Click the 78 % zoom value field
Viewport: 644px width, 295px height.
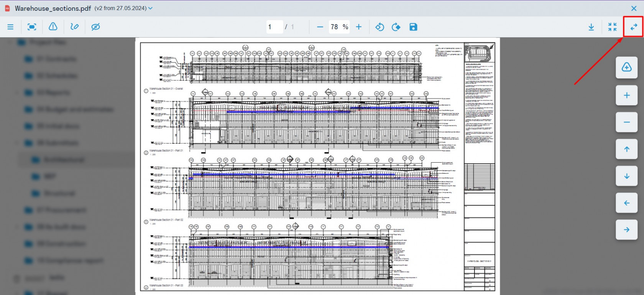339,27
